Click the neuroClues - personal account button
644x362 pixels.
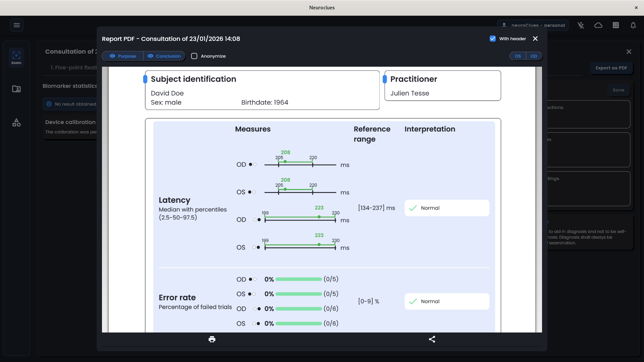pyautogui.click(x=533, y=25)
